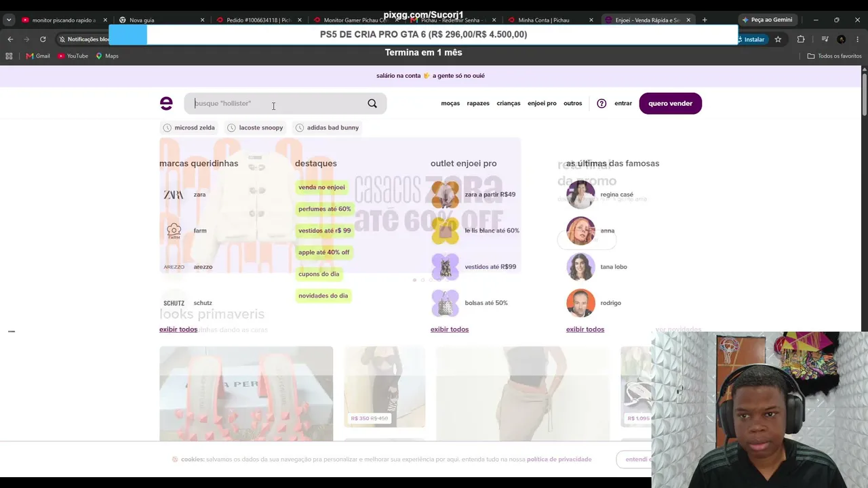The width and height of the screenshot is (868, 488).
Task: Open the 'enjoei pro' menu
Action: coord(542,104)
